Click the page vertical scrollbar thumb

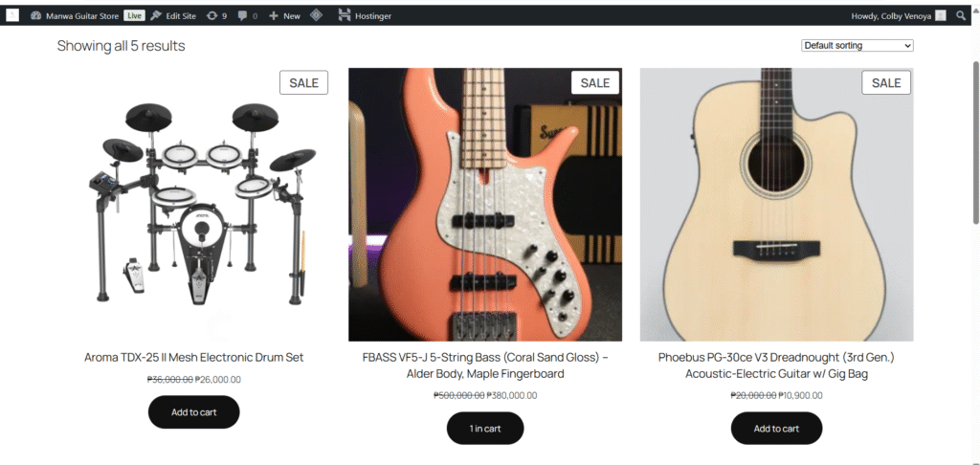pyautogui.click(x=976, y=143)
